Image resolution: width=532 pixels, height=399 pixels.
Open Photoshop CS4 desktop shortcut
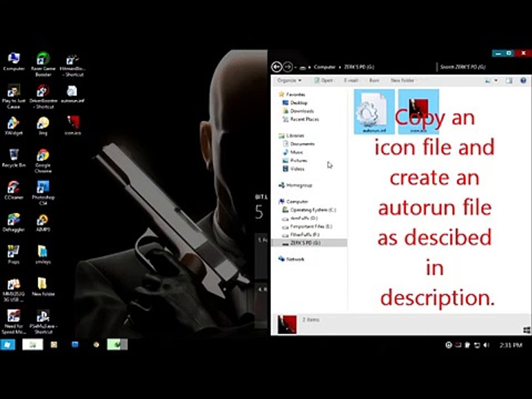point(43,193)
